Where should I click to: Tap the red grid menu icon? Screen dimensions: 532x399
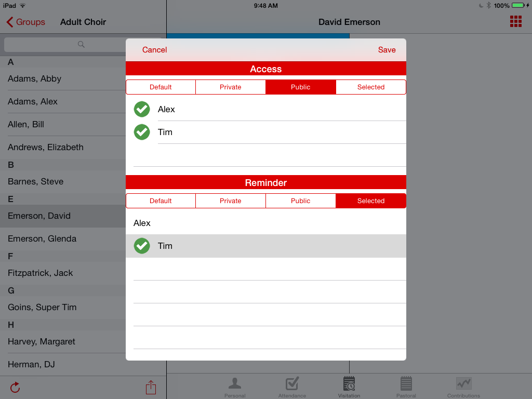[515, 21]
